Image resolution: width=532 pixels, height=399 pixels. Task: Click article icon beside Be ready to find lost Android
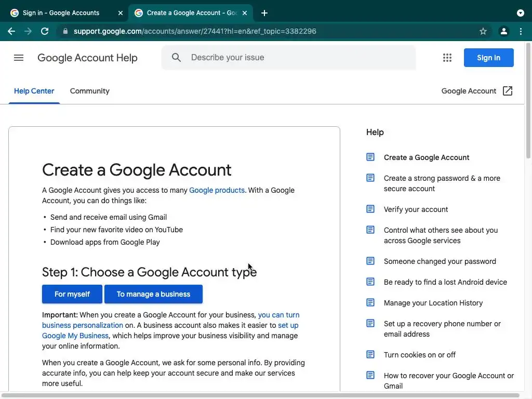370,282
